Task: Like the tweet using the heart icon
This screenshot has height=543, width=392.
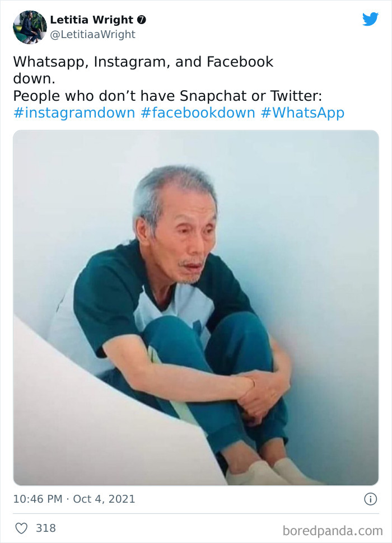Action: [x=23, y=527]
